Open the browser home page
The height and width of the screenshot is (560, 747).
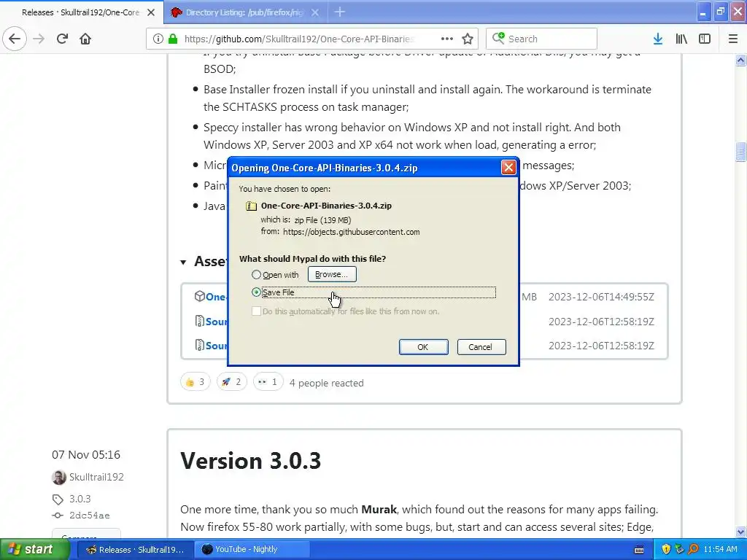[x=85, y=39]
